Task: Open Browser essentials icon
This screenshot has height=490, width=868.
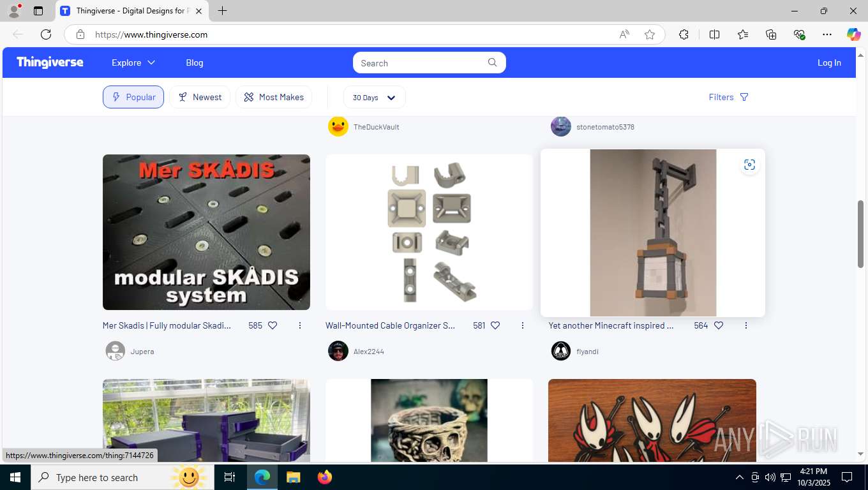Action: [x=799, y=34]
